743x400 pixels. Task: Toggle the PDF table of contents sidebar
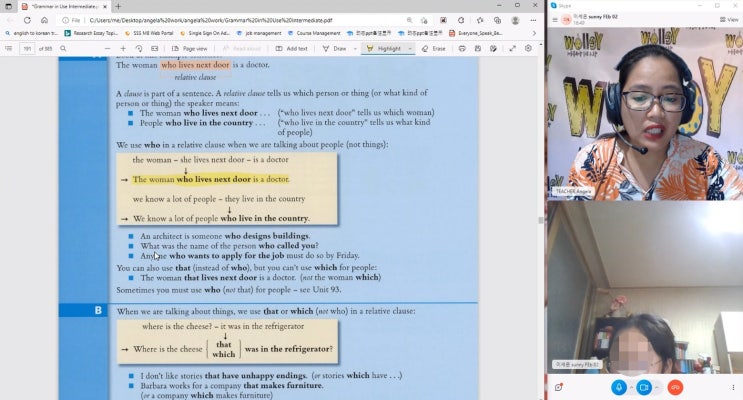click(9, 48)
